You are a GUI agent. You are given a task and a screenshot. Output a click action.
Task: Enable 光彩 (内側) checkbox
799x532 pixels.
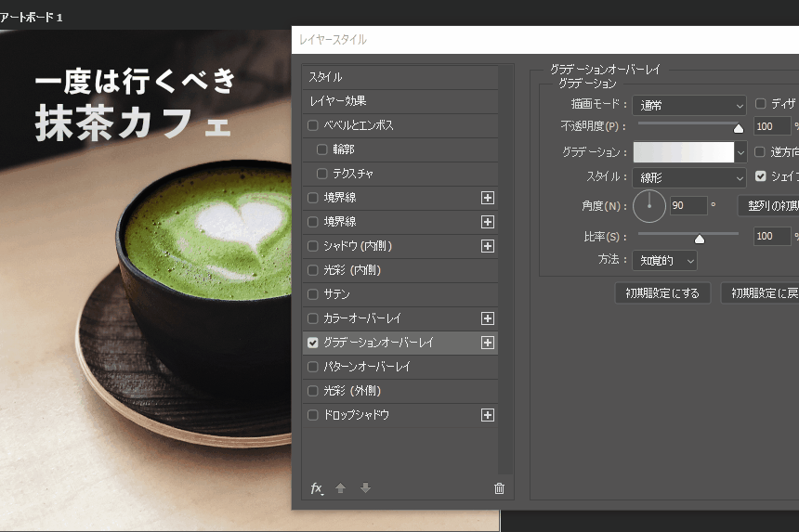point(313,270)
